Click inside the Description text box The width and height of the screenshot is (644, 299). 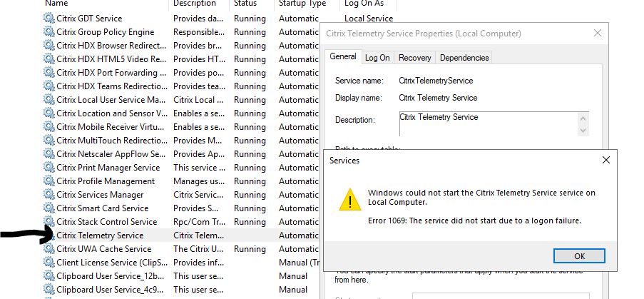pos(488,123)
